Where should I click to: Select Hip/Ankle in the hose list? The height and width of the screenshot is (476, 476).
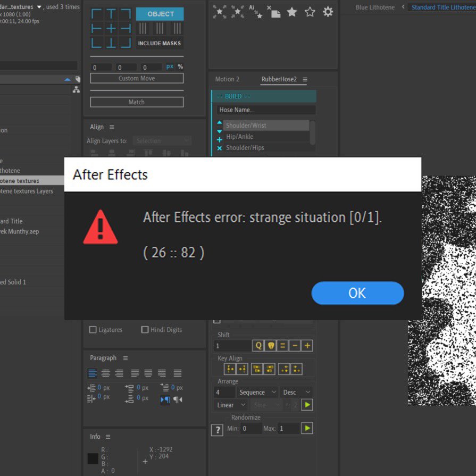[x=266, y=137]
